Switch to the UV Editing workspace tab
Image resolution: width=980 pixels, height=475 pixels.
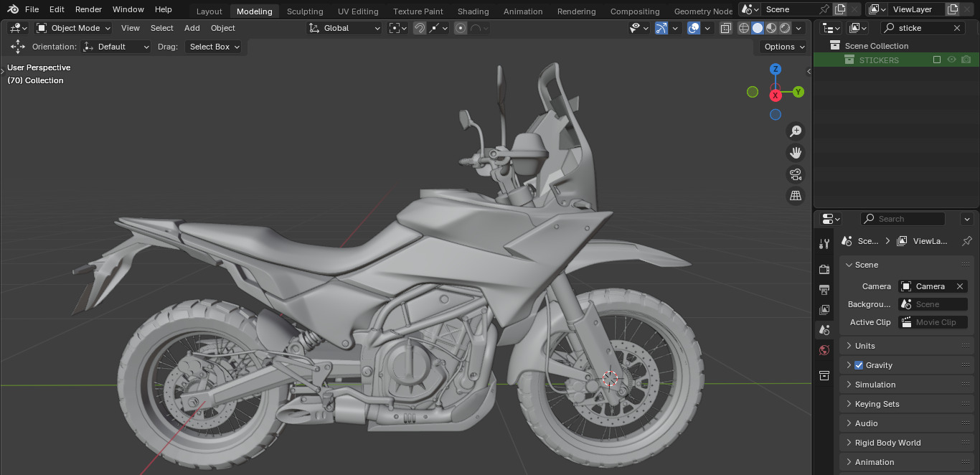pyautogui.click(x=358, y=11)
